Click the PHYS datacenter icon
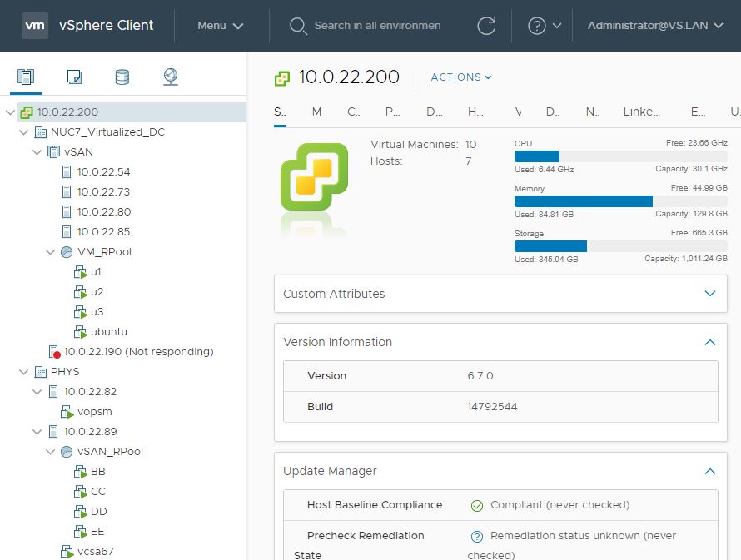 pos(41,372)
